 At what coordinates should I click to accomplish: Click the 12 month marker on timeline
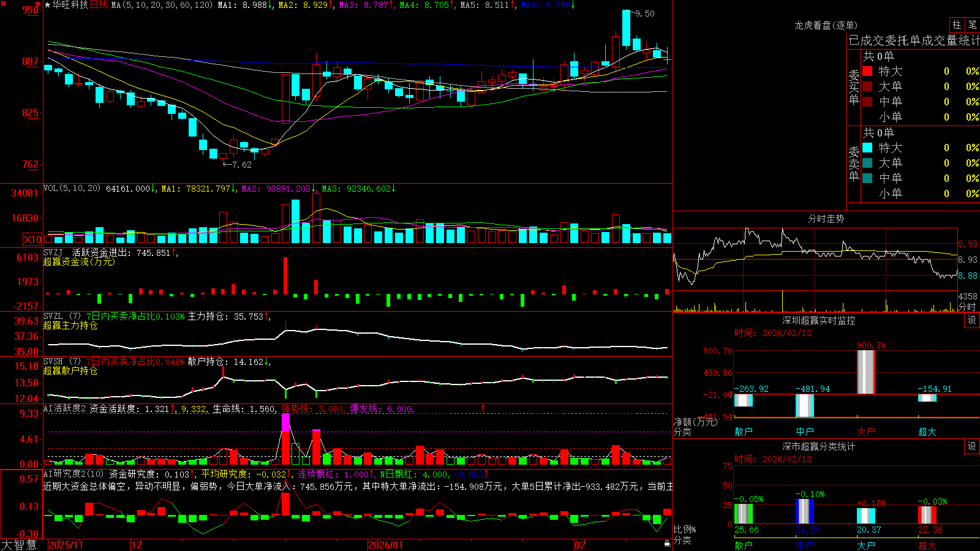[137, 545]
